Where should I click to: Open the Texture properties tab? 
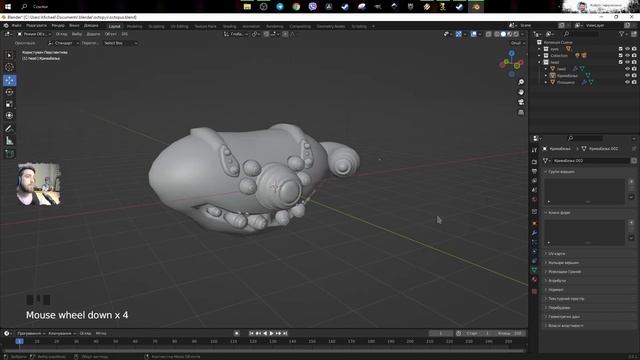click(x=534, y=291)
